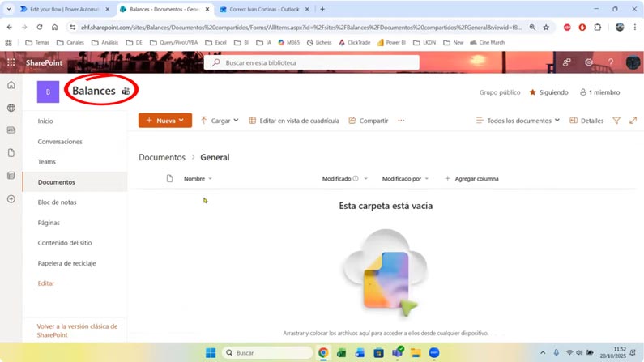This screenshot has height=362, width=644.
Task: Open My lists icon in left rail
Action: (11, 176)
